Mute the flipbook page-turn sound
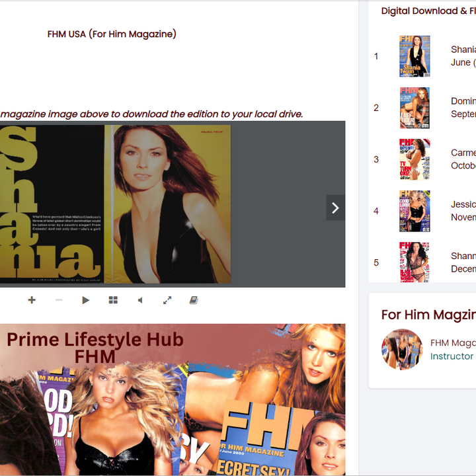The height and width of the screenshot is (476, 476). coord(140,300)
